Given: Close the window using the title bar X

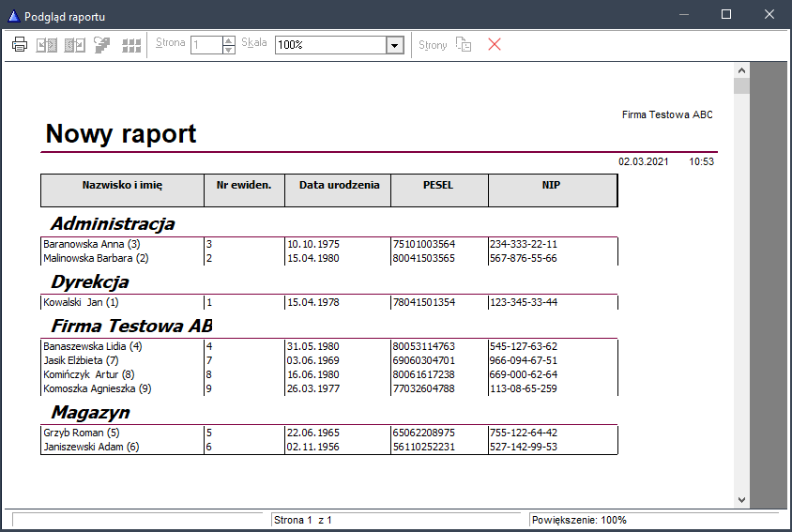Looking at the screenshot, I should point(769,14).
